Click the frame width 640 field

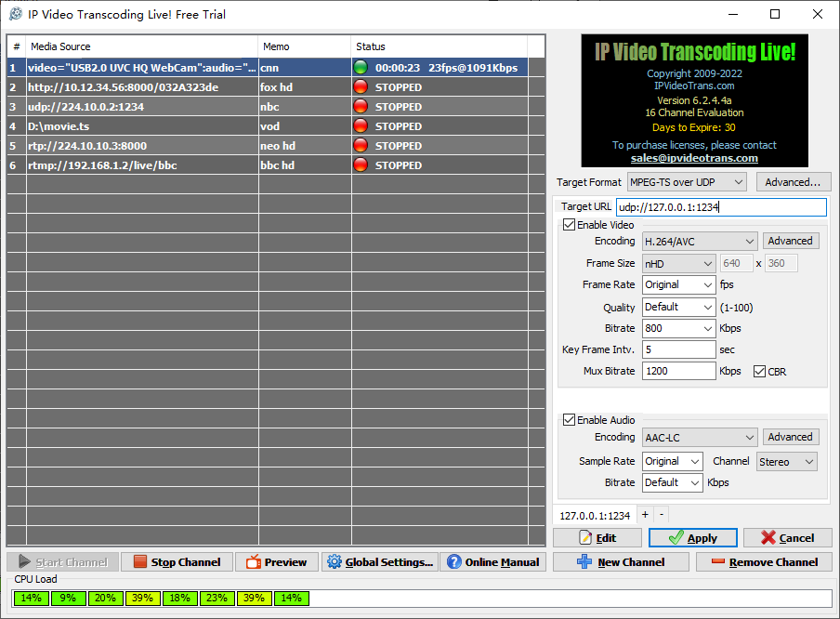(736, 263)
